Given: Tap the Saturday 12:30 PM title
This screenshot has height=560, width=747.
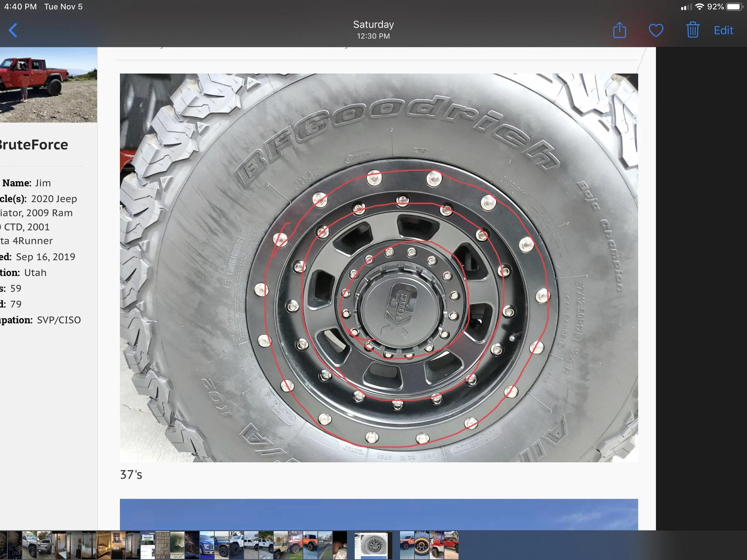Looking at the screenshot, I should coord(373,30).
